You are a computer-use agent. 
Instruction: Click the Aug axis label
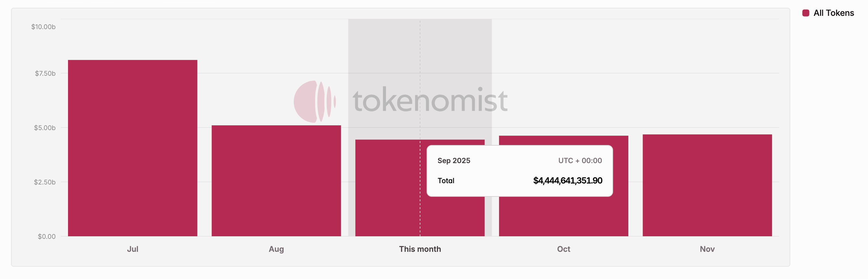[x=276, y=249]
